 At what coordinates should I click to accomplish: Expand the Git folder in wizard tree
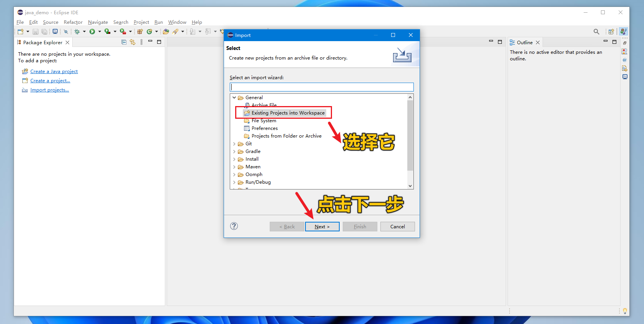click(x=234, y=144)
